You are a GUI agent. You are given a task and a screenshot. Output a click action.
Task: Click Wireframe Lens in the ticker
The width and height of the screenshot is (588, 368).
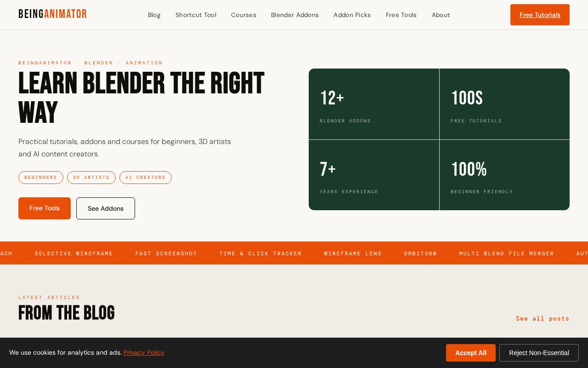(x=353, y=253)
